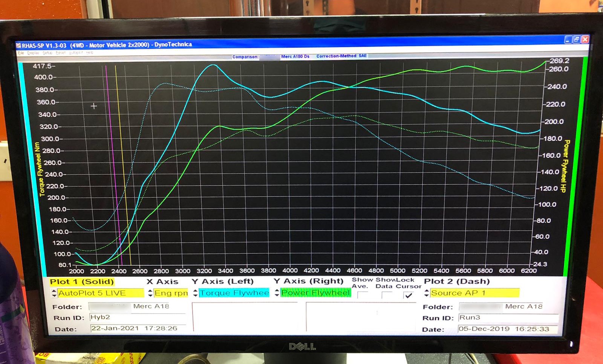Click the Plot 2 source spinner arrows
This screenshot has height=364, width=603.
point(427,293)
